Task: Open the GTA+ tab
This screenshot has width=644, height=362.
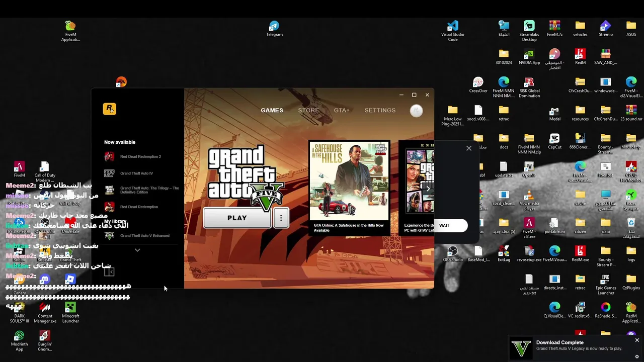Action: tap(342, 110)
